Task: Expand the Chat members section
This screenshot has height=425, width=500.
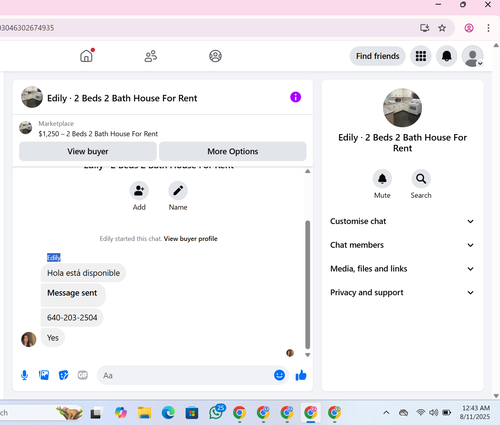Action: click(402, 245)
